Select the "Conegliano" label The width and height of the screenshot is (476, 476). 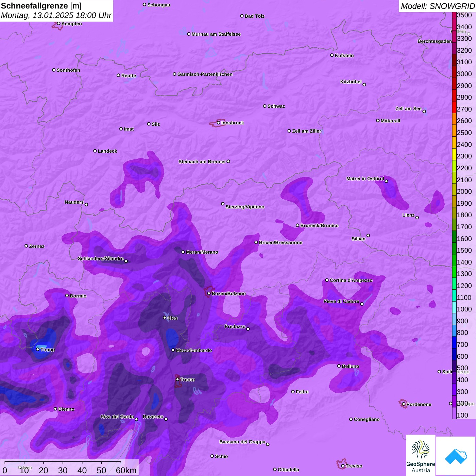(367, 419)
